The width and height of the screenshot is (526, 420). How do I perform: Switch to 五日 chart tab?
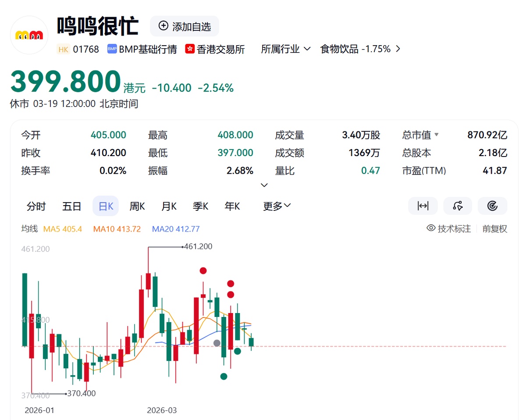point(71,206)
